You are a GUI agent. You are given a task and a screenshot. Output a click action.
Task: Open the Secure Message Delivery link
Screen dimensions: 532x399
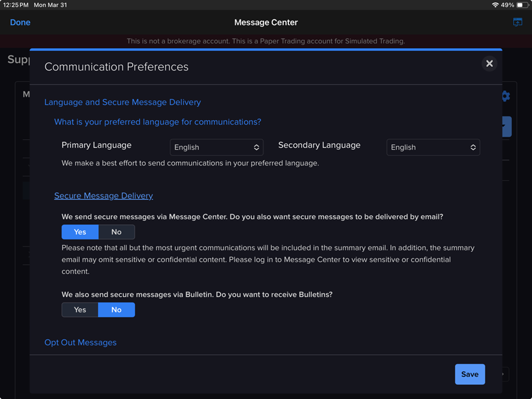point(103,196)
